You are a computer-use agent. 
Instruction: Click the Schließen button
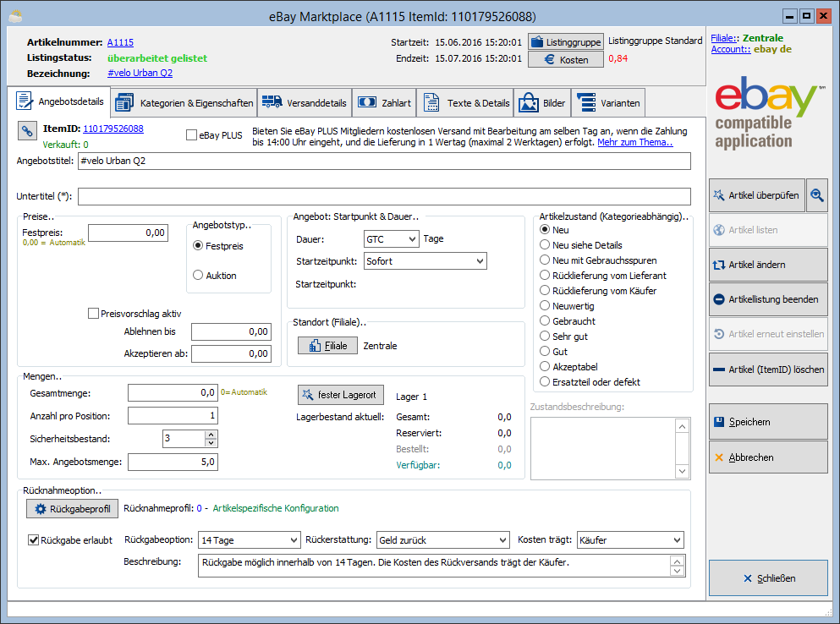tap(768, 578)
